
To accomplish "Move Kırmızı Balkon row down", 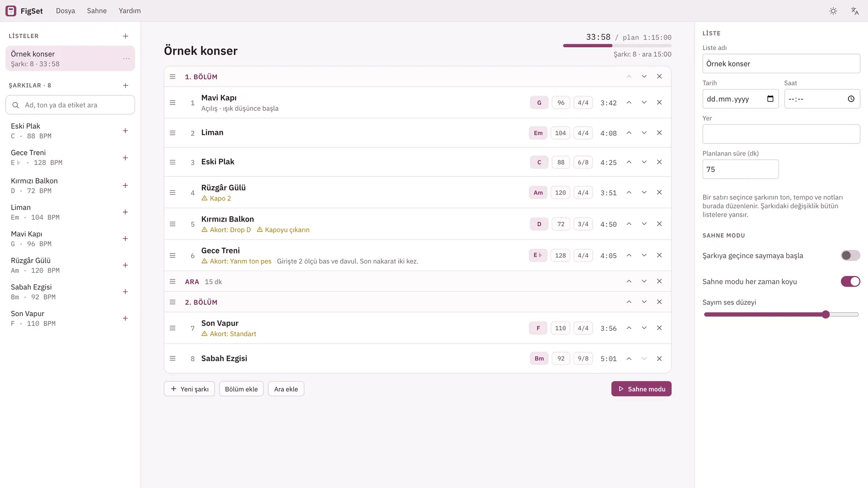I will [644, 224].
